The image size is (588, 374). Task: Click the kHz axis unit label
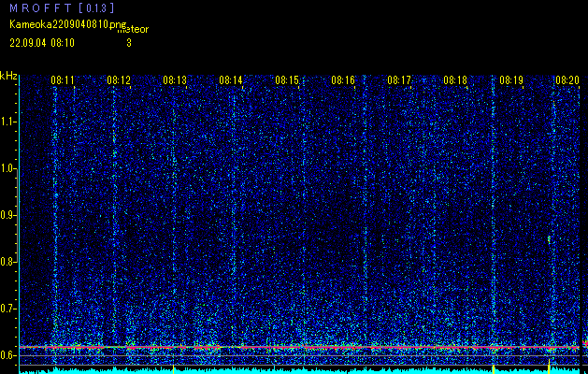point(8,76)
